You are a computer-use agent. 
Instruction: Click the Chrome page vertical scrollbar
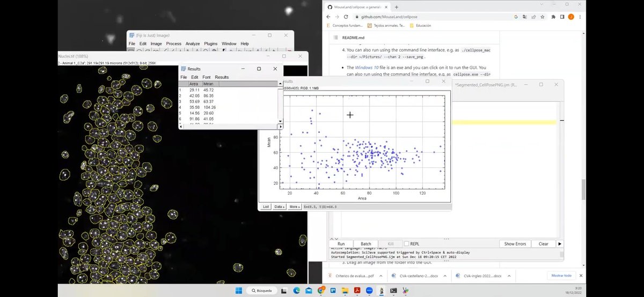(x=583, y=189)
